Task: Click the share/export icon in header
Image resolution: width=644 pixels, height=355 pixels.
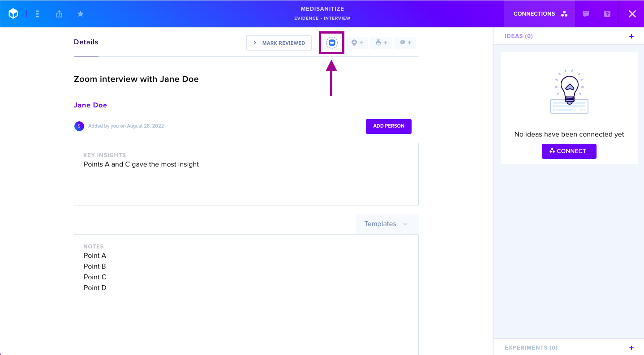Action: [59, 14]
